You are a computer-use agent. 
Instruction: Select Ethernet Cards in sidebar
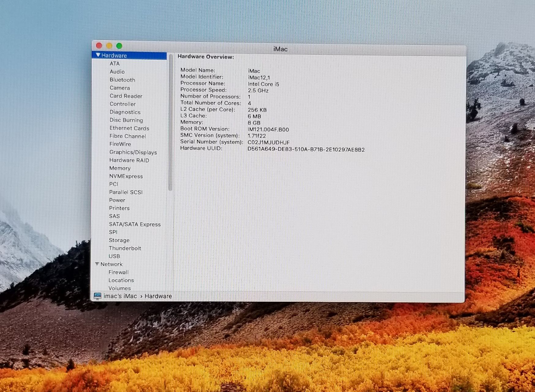click(129, 128)
